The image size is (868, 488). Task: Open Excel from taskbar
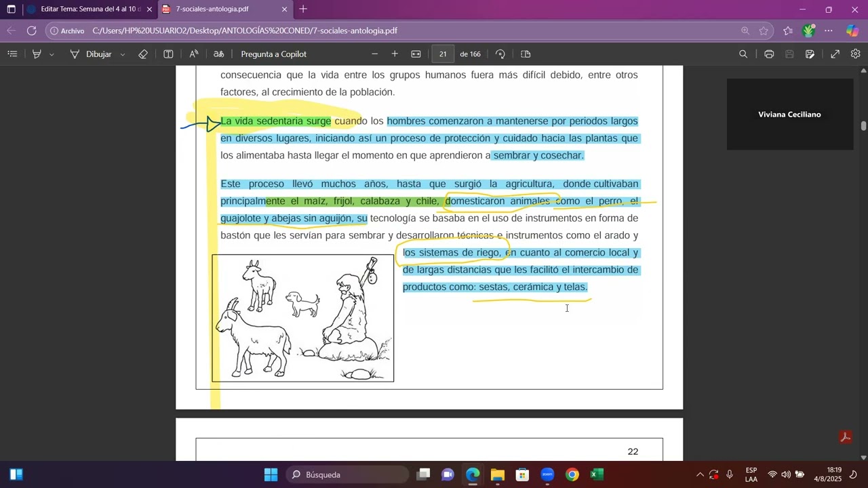(x=597, y=474)
